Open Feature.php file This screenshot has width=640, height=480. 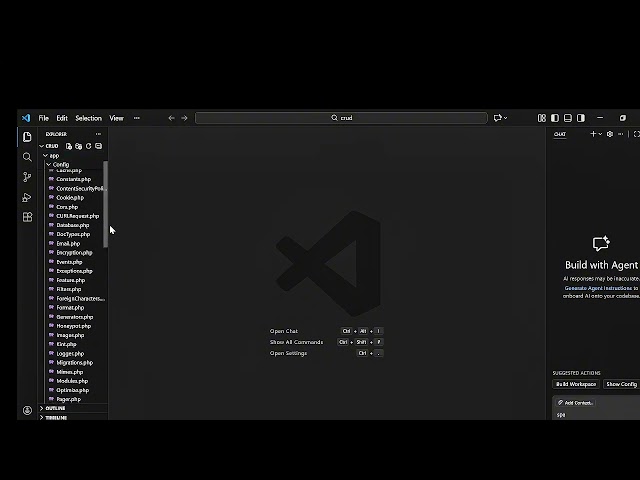(x=71, y=280)
